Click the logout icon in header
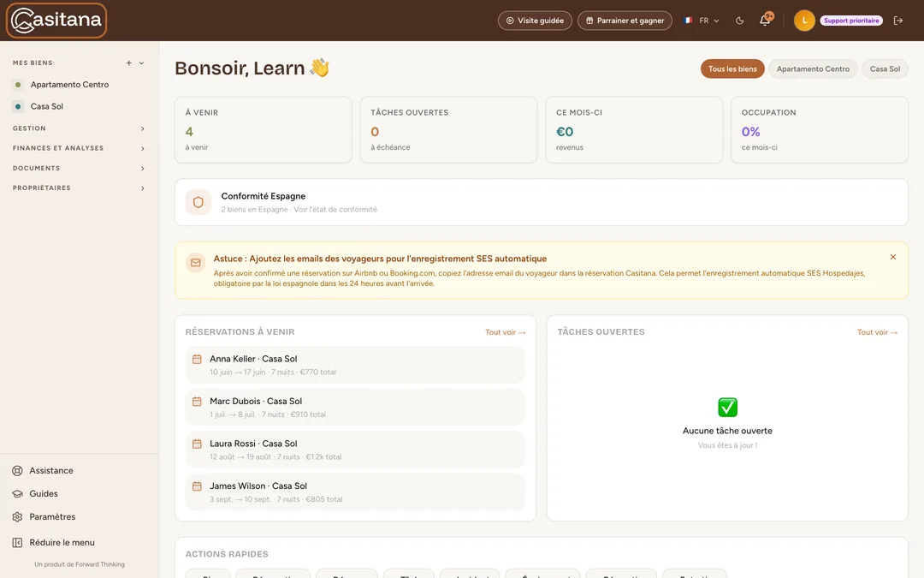The width and height of the screenshot is (924, 578). click(898, 21)
